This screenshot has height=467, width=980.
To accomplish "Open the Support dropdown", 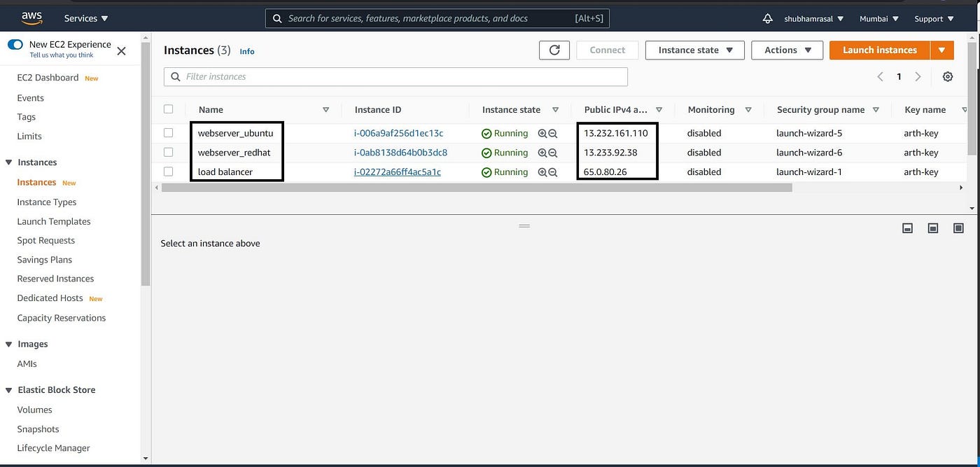I will pyautogui.click(x=934, y=19).
